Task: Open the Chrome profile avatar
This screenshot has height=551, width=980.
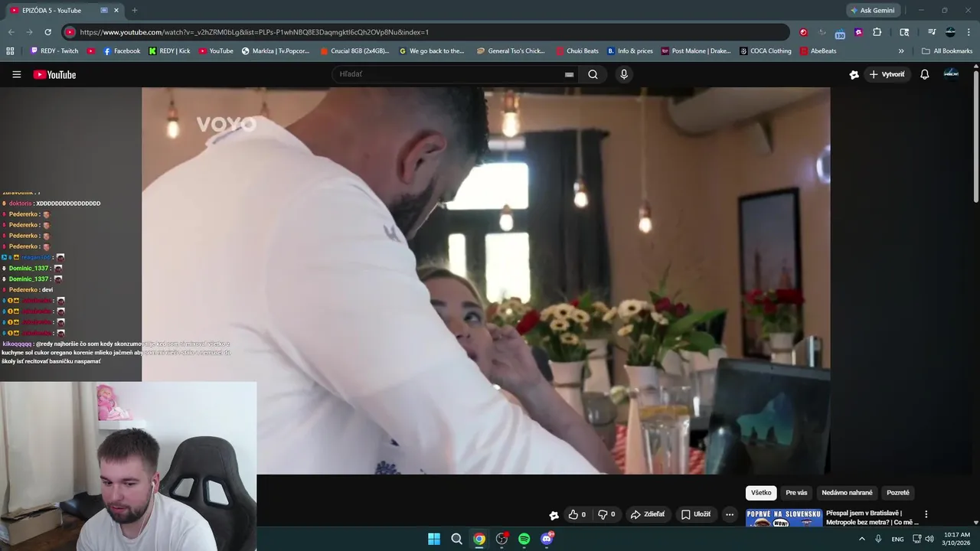Action: tap(950, 32)
